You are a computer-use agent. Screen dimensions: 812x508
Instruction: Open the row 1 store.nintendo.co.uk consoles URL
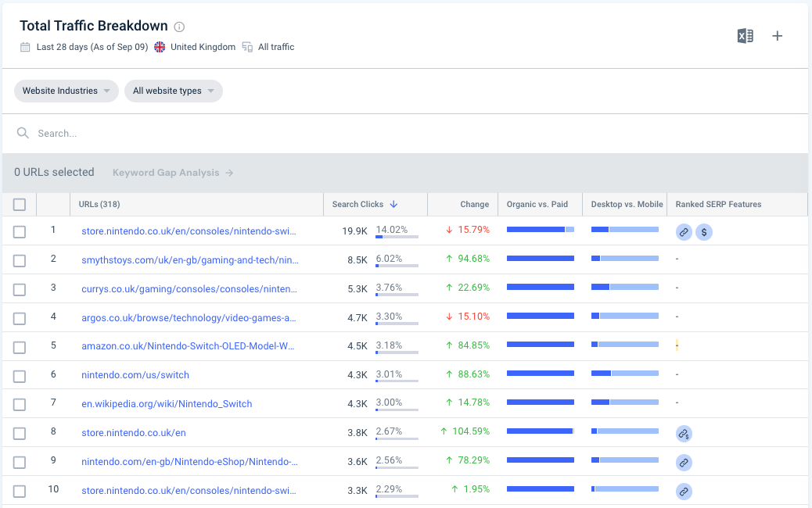click(189, 231)
